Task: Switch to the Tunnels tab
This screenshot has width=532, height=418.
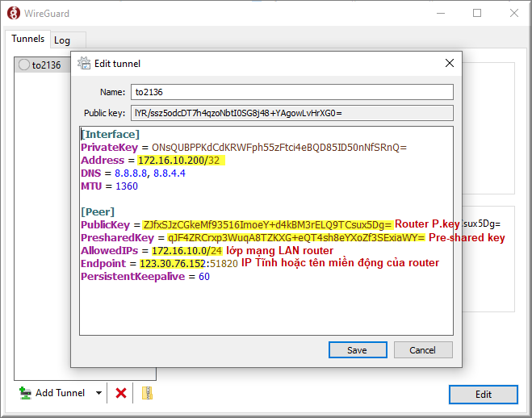Action: click(x=27, y=39)
